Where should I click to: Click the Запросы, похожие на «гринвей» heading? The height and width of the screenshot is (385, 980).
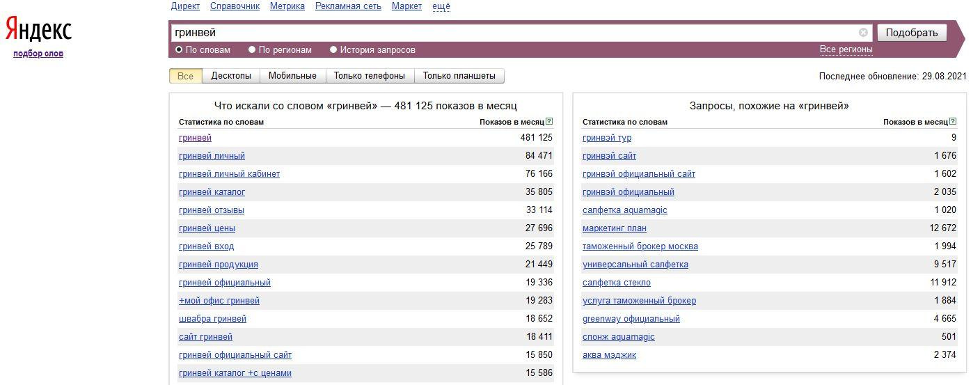769,106
